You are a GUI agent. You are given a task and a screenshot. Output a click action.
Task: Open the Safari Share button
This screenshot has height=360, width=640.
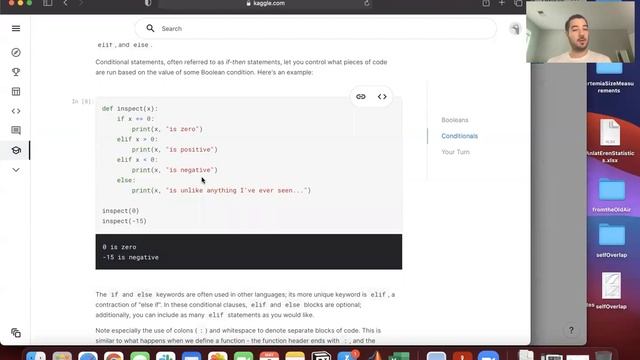486,3
